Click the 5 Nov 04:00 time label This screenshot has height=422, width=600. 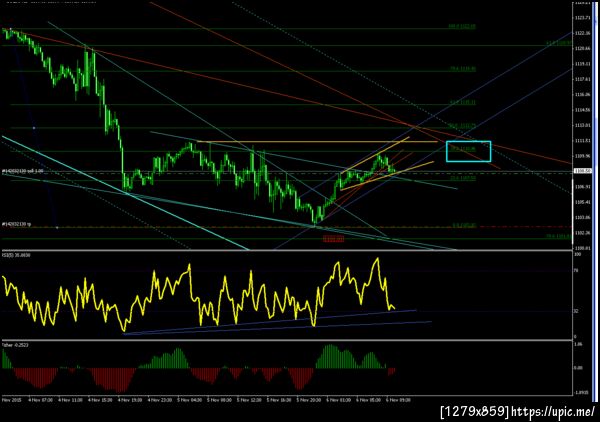pyautogui.click(x=190, y=400)
